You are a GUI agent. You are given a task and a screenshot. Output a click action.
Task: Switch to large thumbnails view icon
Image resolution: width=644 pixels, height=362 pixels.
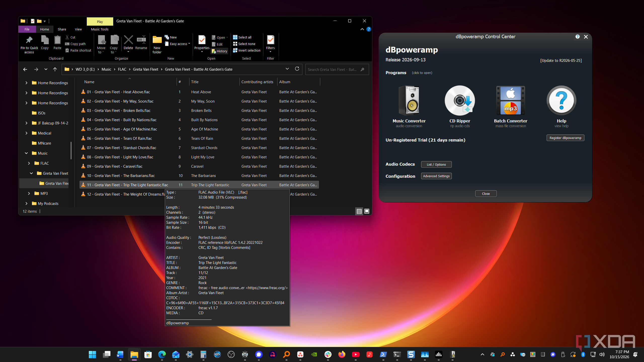pyautogui.click(x=367, y=211)
